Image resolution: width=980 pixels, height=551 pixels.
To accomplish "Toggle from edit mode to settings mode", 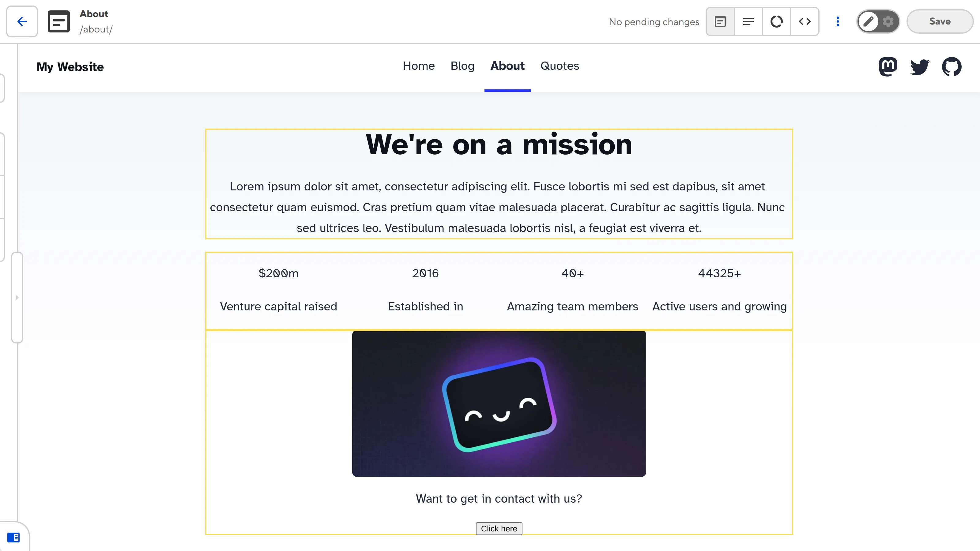I will pos(888,22).
